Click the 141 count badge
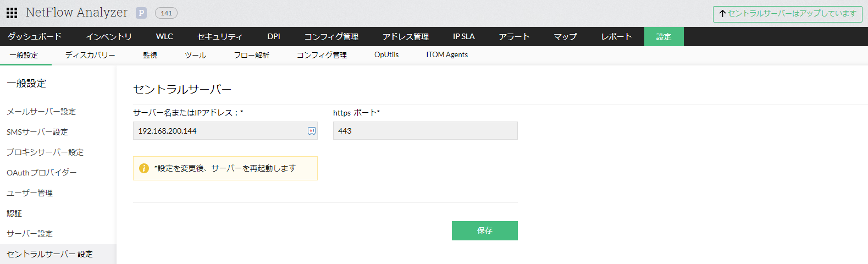Image resolution: width=868 pixels, height=264 pixels. [x=166, y=13]
